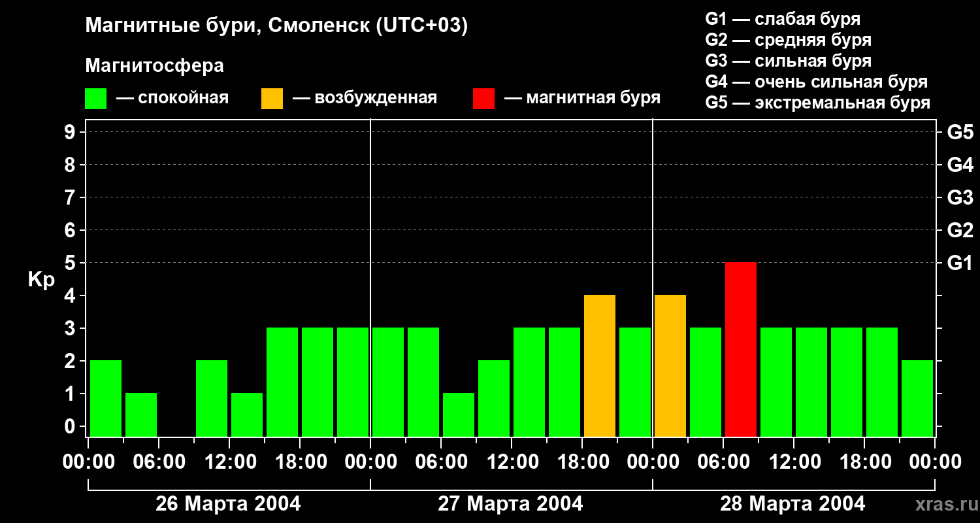
Task: Click the '— магнитная буря' legend text
Action: [583, 98]
